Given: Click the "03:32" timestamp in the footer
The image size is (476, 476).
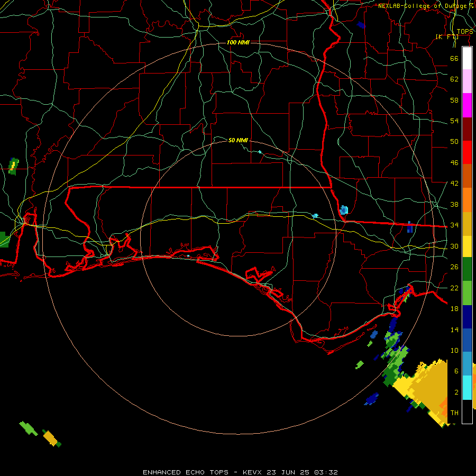Looking at the screenshot, I should 326,472.
